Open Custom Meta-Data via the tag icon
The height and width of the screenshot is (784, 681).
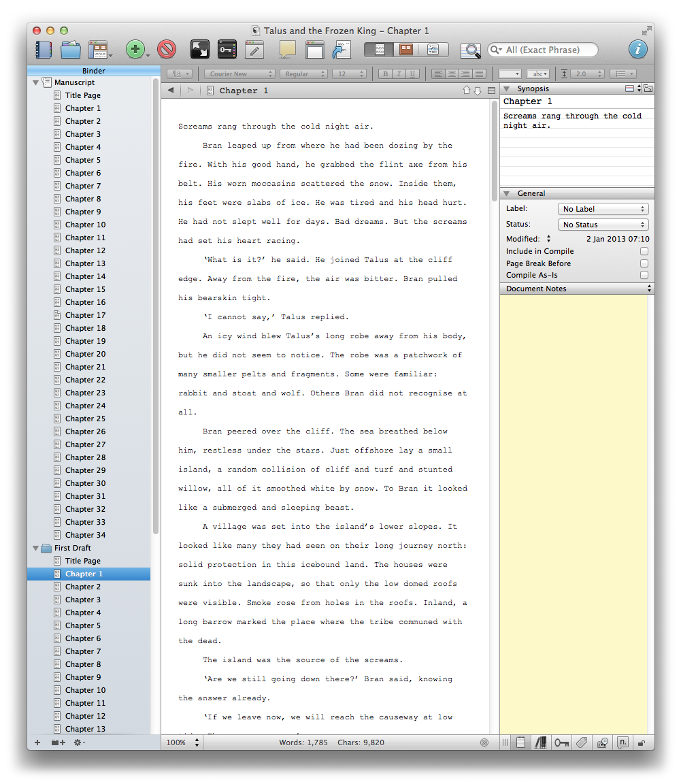tap(582, 742)
